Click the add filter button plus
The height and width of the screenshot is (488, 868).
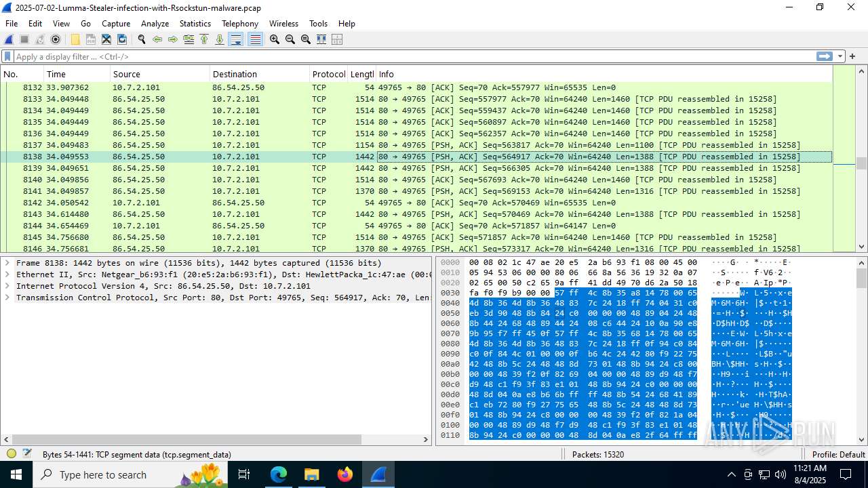click(x=852, y=56)
